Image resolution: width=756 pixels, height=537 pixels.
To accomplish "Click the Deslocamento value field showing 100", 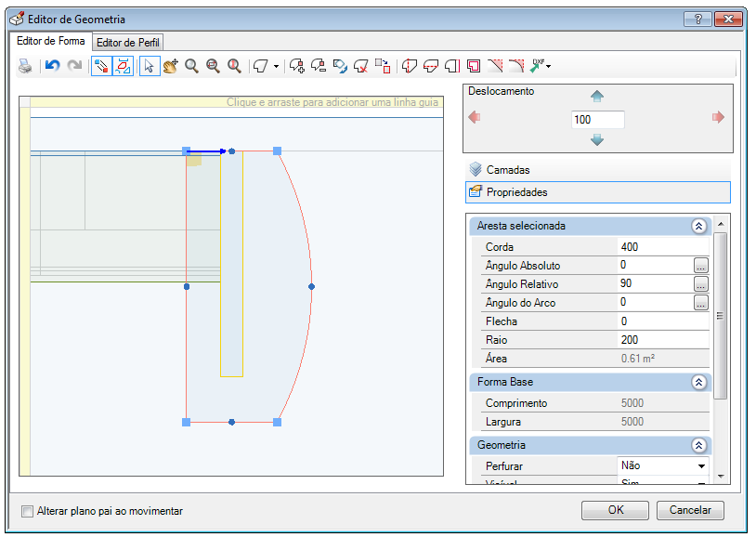I will point(597,120).
